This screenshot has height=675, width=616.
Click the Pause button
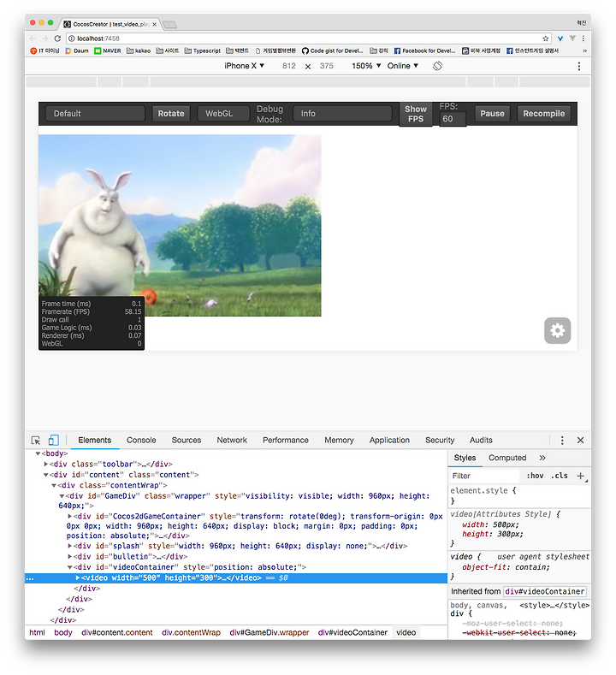tap(492, 114)
